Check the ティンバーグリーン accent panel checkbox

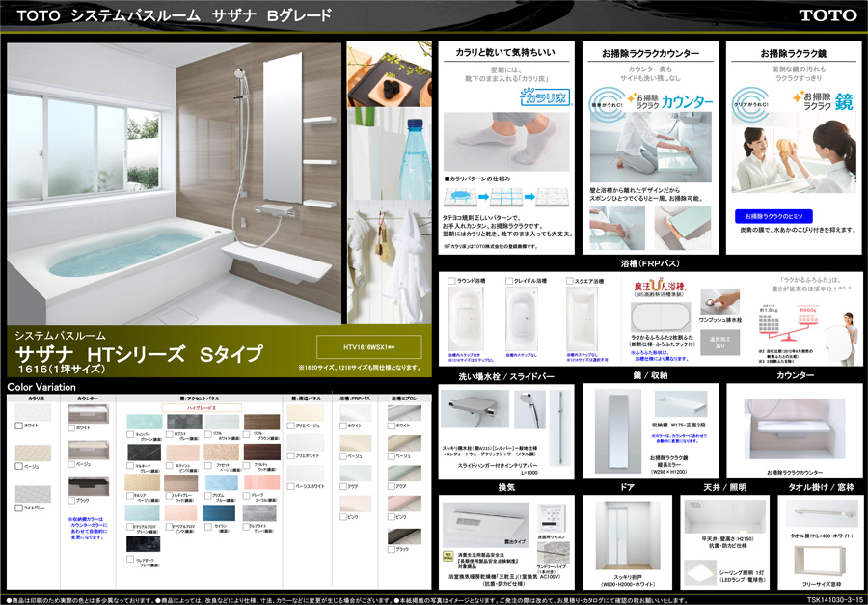coord(130,435)
